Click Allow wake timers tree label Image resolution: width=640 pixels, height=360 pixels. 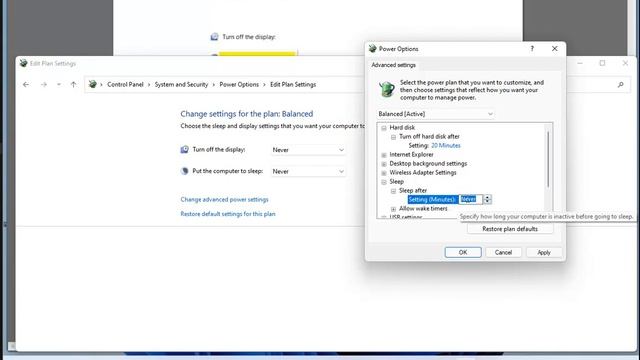click(x=423, y=209)
